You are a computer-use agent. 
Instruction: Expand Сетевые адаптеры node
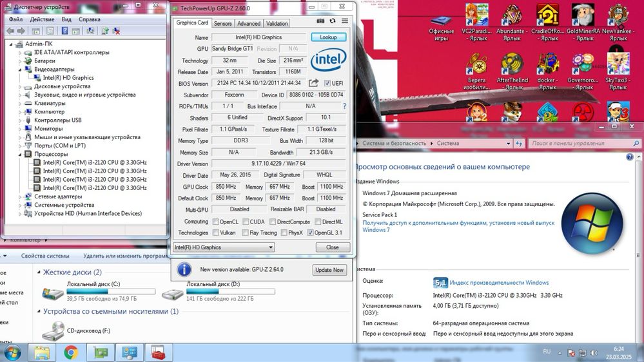tap(20, 196)
